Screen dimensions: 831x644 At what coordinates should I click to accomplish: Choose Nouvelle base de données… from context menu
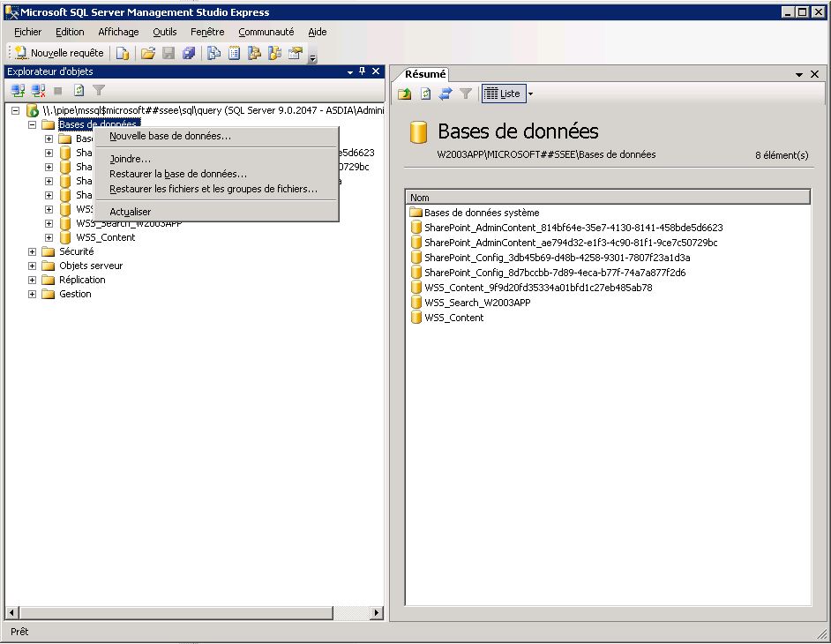pyautogui.click(x=216, y=136)
